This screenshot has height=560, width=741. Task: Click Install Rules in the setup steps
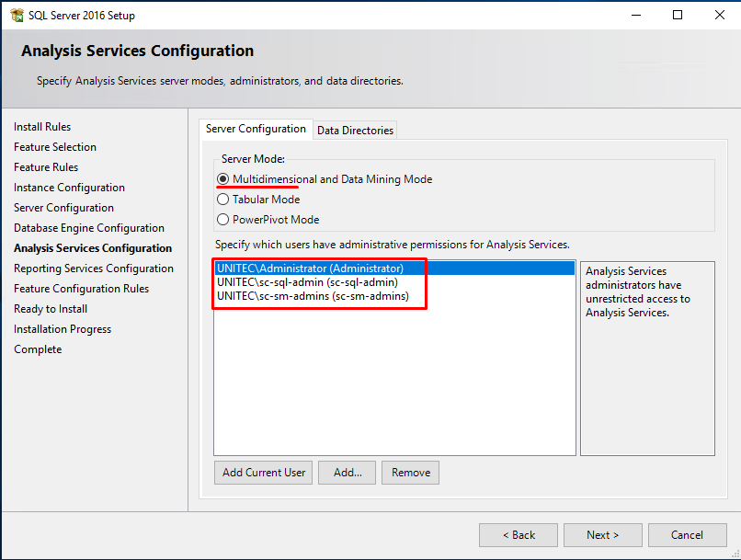(x=42, y=127)
